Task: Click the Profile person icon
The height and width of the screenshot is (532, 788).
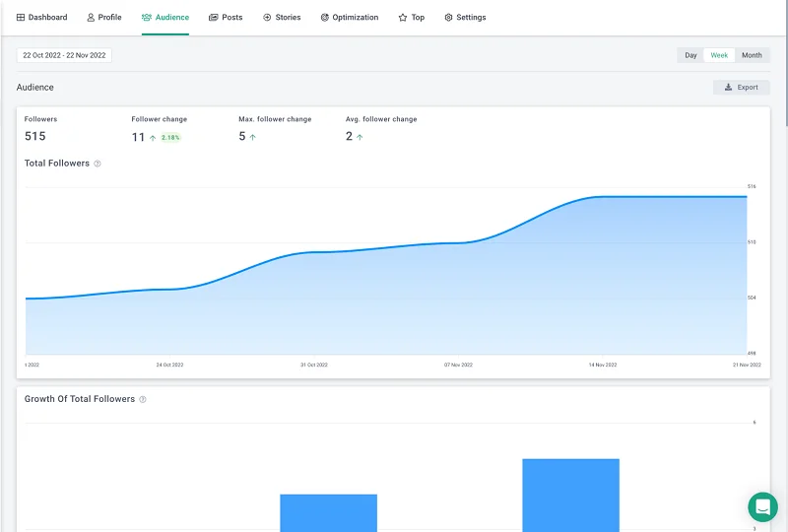Action: tap(91, 18)
